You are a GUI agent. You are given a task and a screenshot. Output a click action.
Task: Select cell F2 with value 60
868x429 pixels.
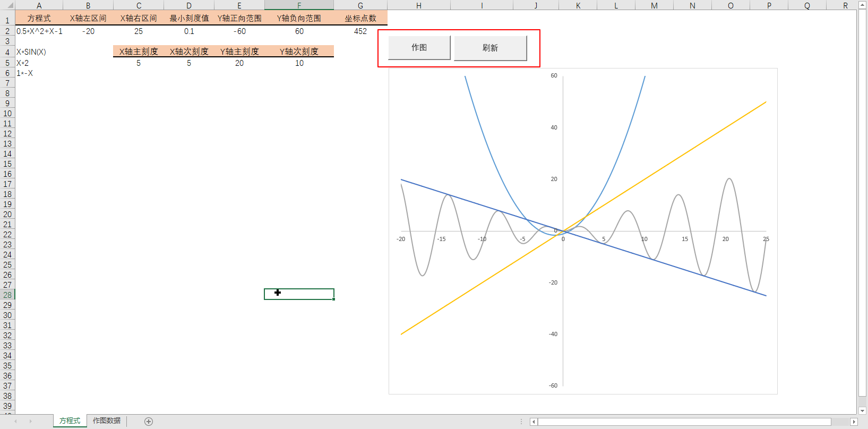299,31
